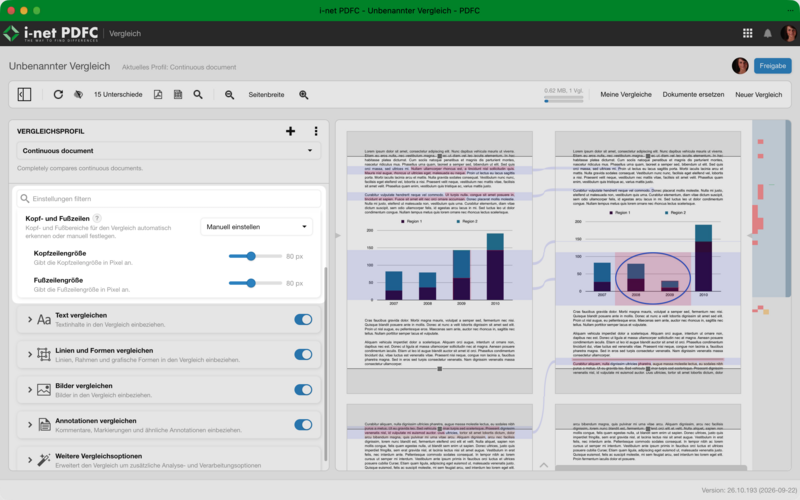The image size is (800, 500).
Task: Click the settings panel vertical scrollbar
Action: click(x=326, y=363)
